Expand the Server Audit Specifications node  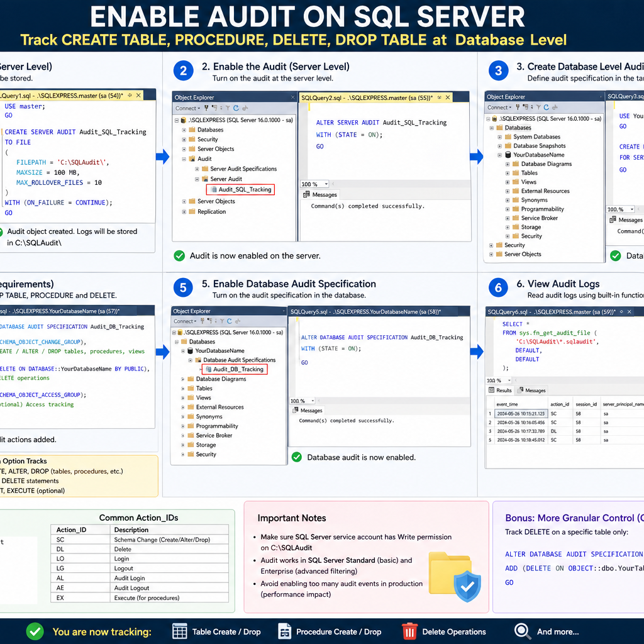click(x=197, y=169)
